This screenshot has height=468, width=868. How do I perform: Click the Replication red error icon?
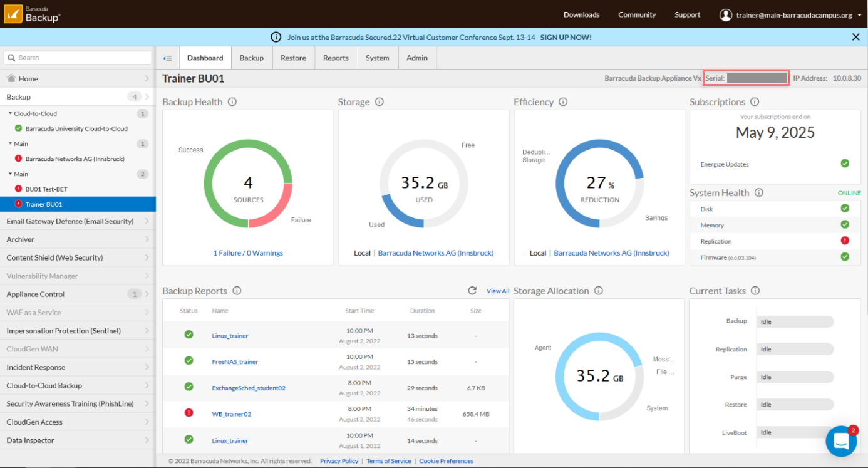[845, 241]
